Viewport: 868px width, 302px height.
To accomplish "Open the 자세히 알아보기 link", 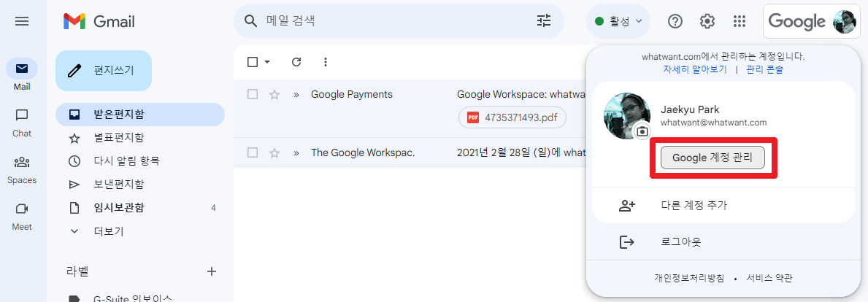I will (x=695, y=69).
